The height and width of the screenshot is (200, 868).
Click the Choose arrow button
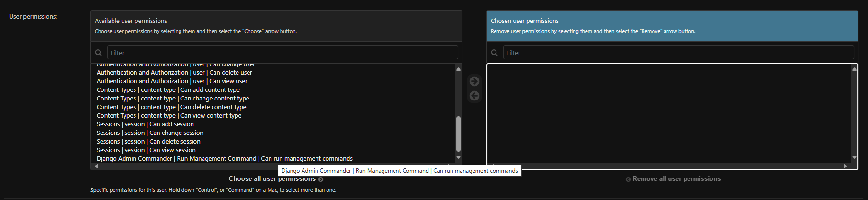coord(474,81)
